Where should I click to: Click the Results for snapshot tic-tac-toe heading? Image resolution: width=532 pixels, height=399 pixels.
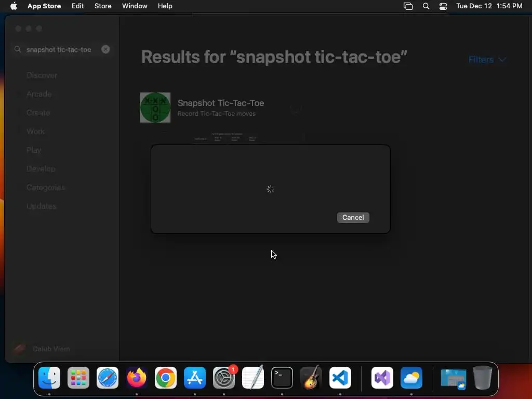tap(274, 57)
